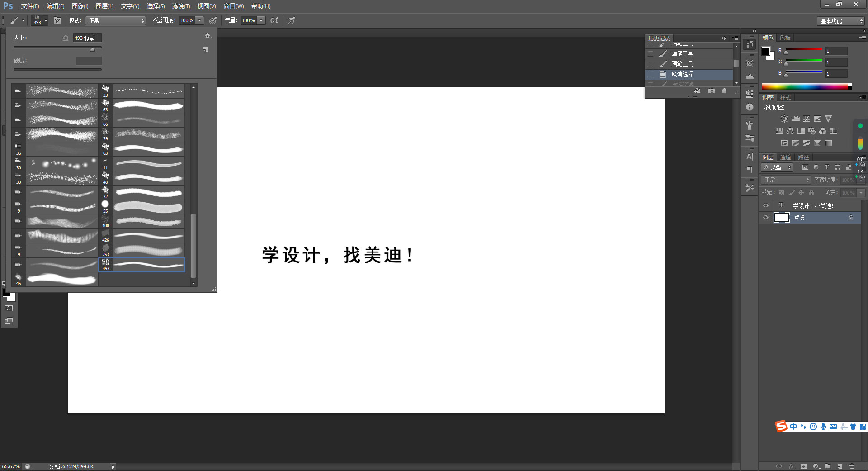The height and width of the screenshot is (471, 868).
Task: Click the Brightness/Contrast adjustment icon
Action: point(783,119)
